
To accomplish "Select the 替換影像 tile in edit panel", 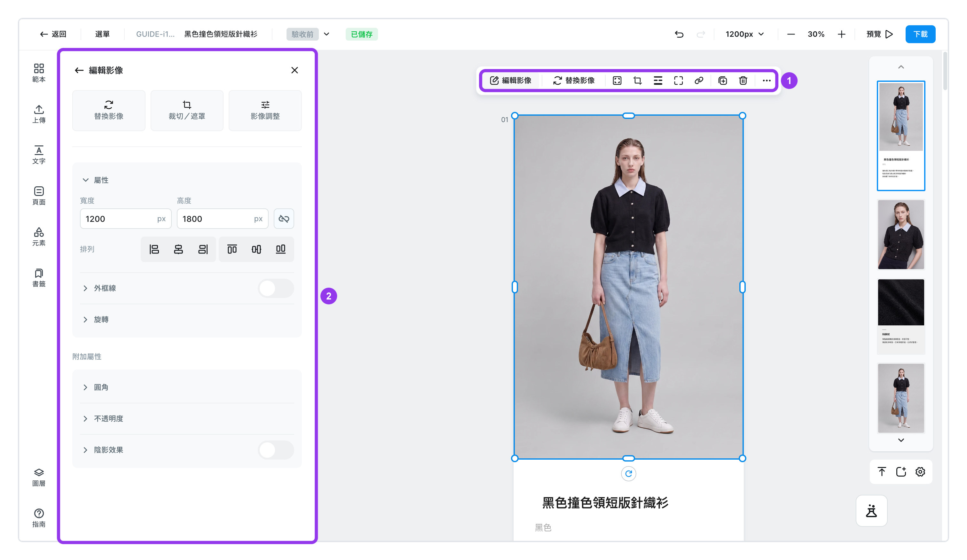I will (x=109, y=111).
